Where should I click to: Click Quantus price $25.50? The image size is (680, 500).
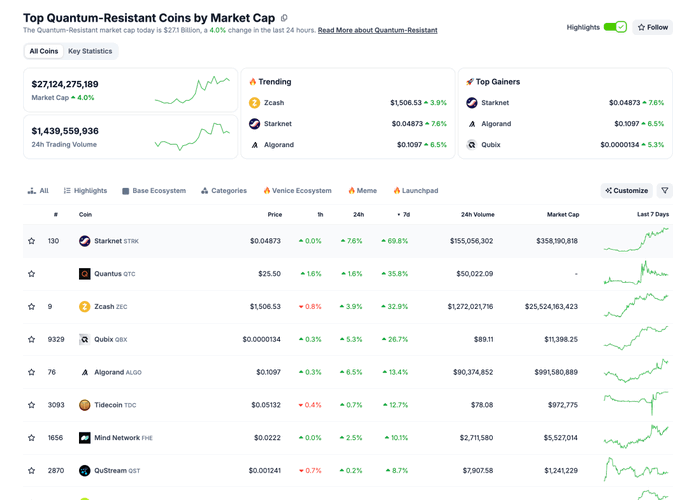point(269,274)
